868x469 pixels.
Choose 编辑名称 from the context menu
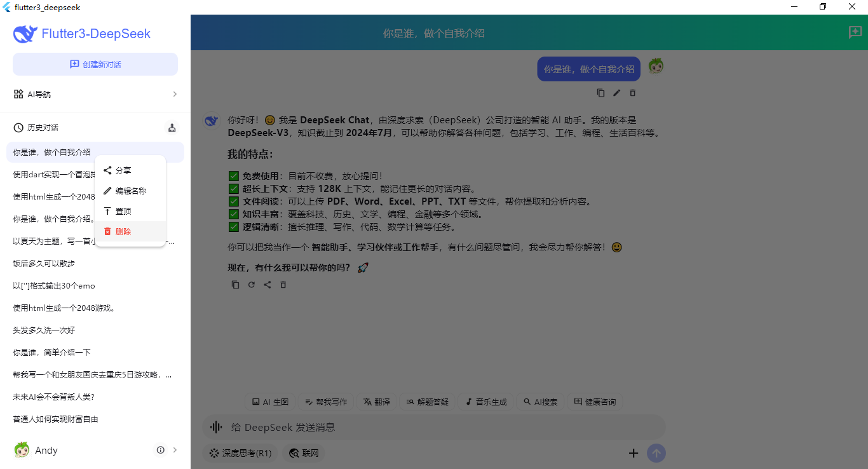[130, 191]
